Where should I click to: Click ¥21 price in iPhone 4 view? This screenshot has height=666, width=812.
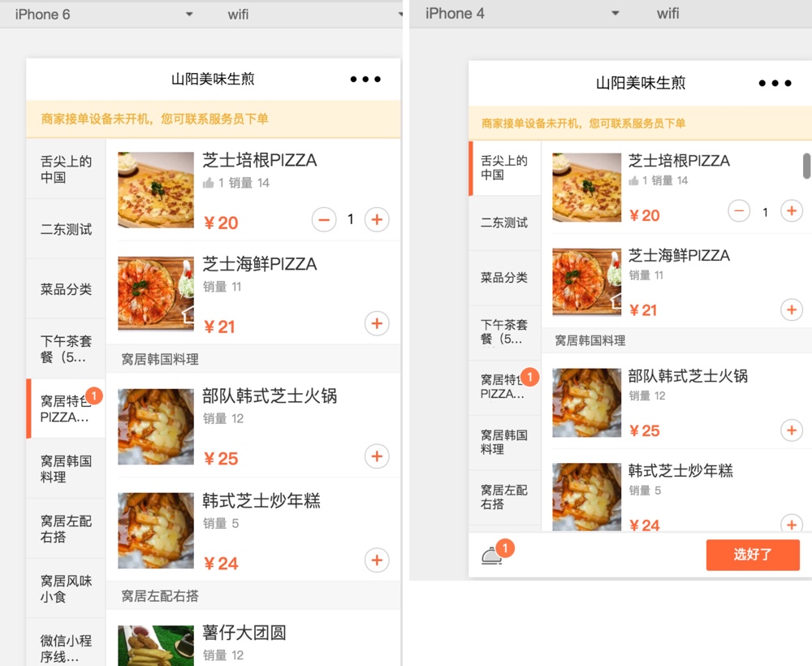(643, 310)
